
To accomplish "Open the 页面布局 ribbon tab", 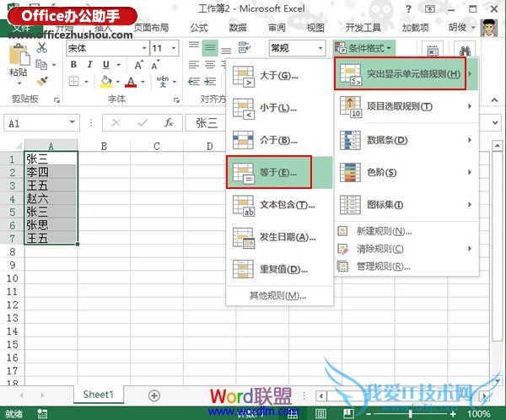I will (151, 28).
